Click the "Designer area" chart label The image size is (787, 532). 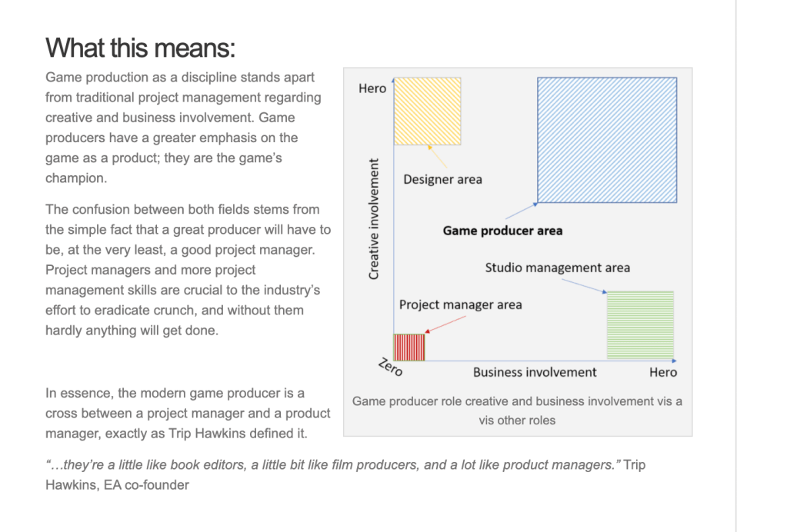pos(442,179)
